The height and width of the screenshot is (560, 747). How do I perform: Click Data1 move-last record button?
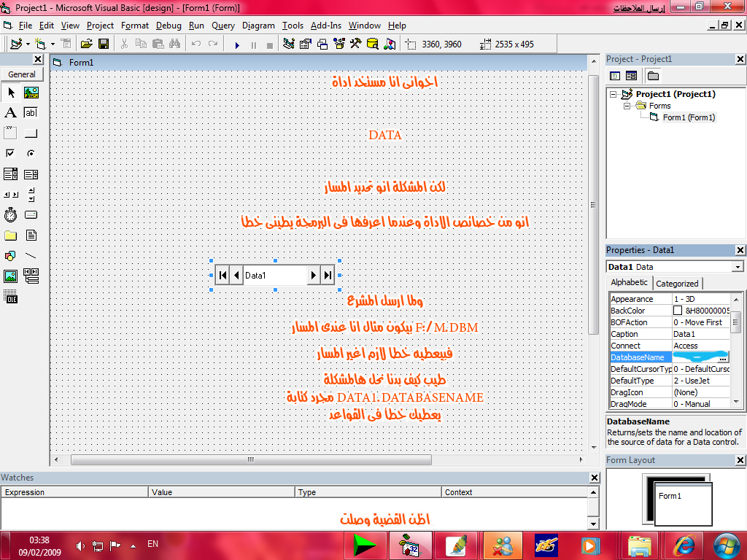coord(328,275)
